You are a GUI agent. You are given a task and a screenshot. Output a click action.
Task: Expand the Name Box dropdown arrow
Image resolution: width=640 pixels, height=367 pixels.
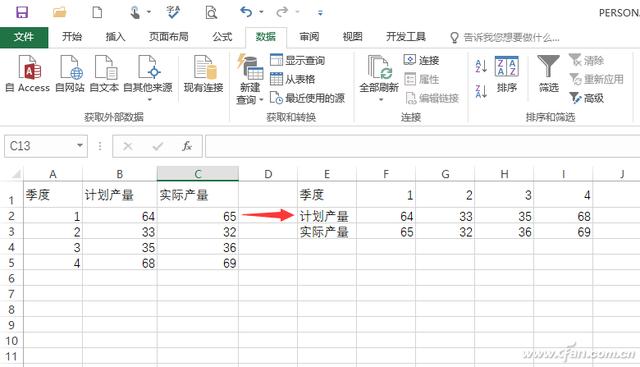pos(80,146)
